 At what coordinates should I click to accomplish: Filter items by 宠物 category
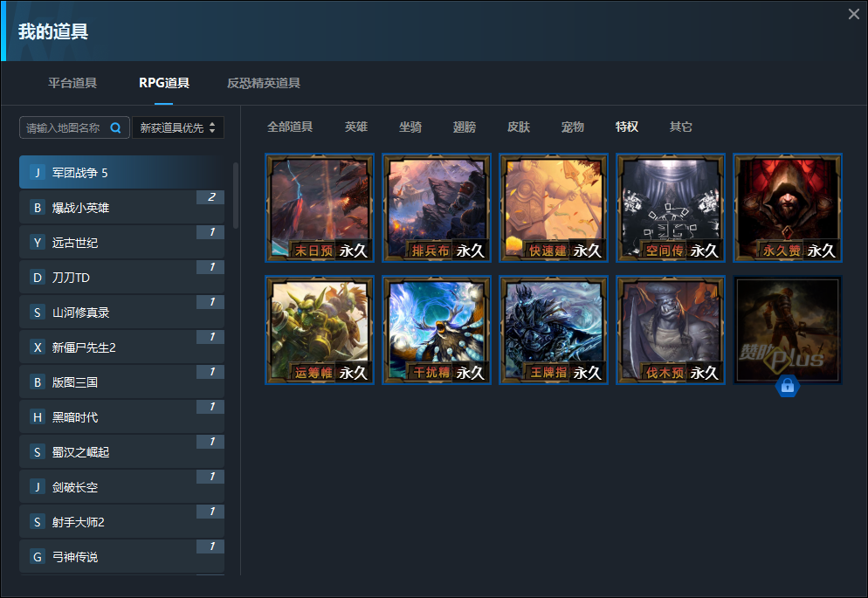[572, 127]
